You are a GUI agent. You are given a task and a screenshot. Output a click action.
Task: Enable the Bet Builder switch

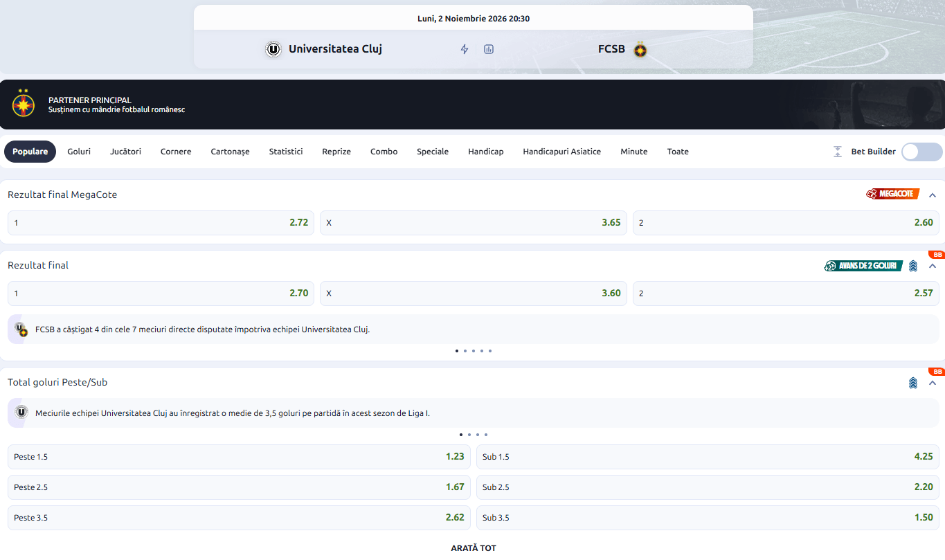tap(922, 152)
